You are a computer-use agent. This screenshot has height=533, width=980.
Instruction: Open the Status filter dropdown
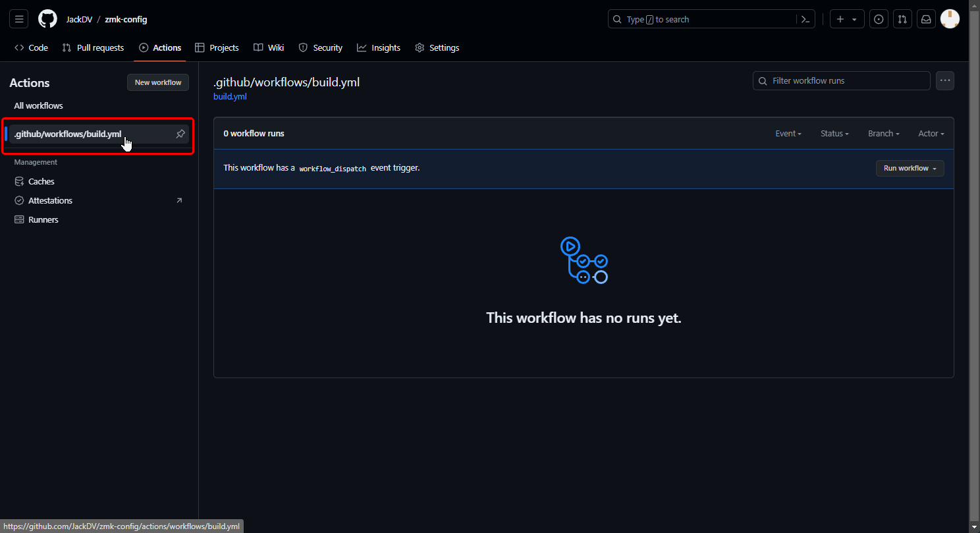point(834,133)
